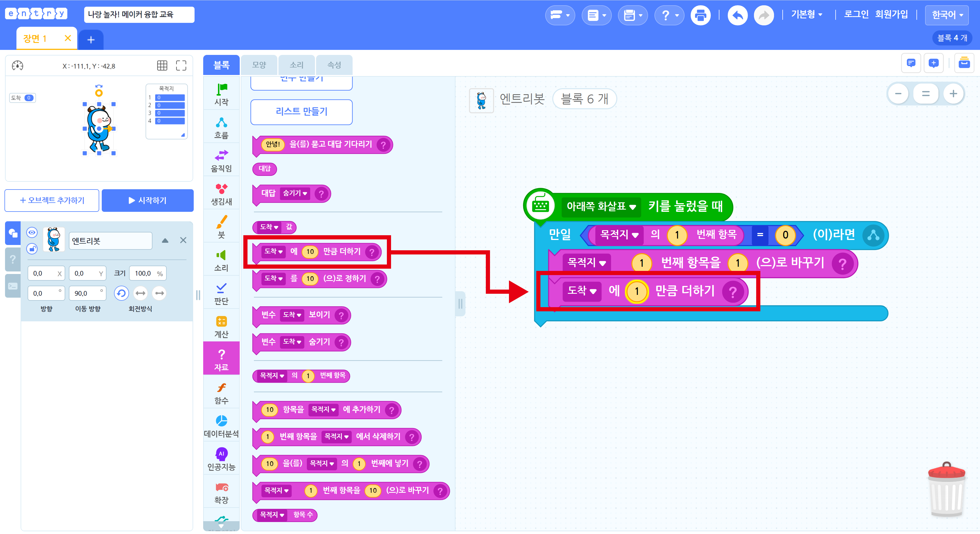Screen dimensions: 980x534
Task: Select the no-rotation mode arrow
Action: pos(159,293)
